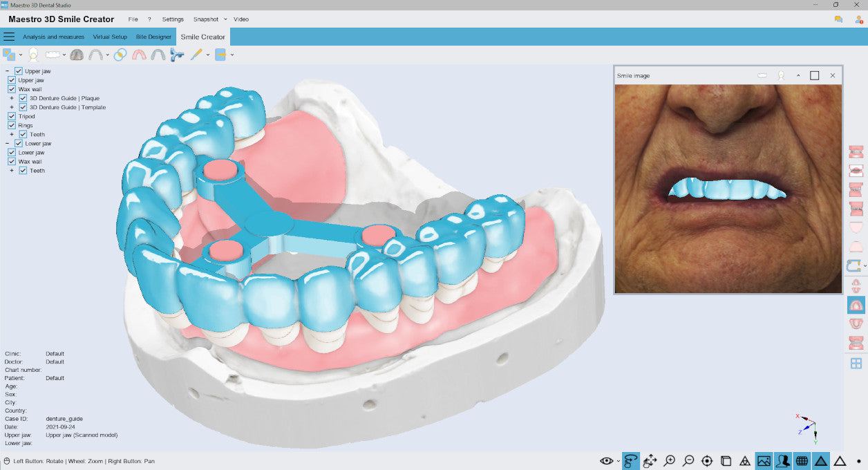Activate the rotate hand tool

tap(631, 461)
